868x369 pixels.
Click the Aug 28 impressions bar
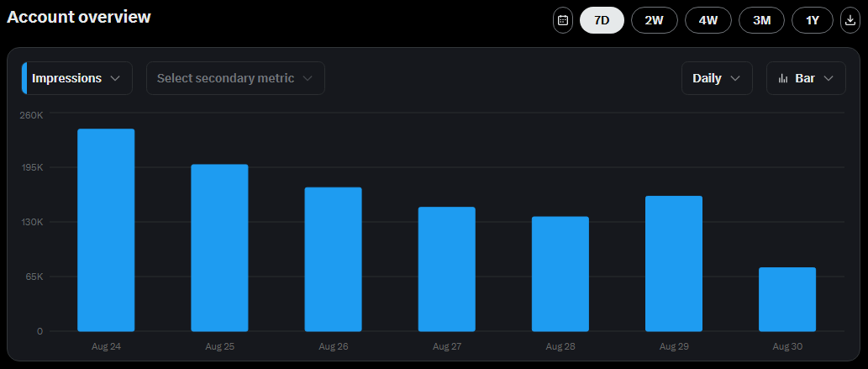click(x=560, y=274)
